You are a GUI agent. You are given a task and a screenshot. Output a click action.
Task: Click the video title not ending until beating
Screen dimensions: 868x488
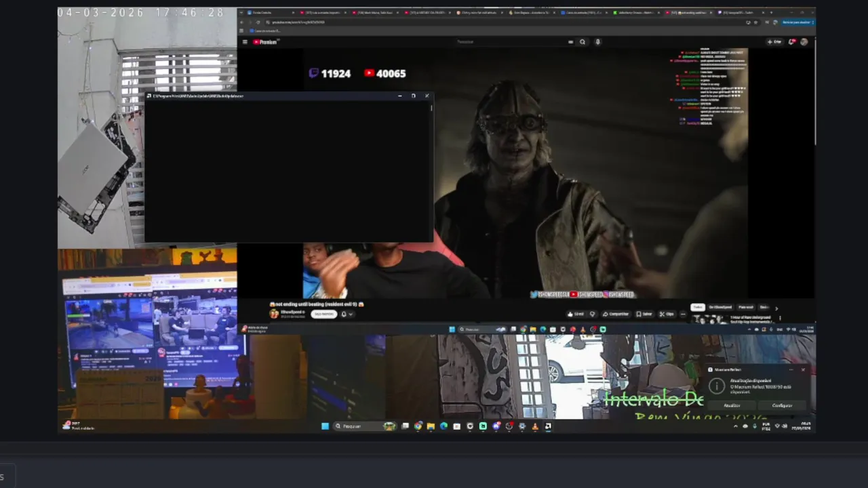tap(317, 304)
